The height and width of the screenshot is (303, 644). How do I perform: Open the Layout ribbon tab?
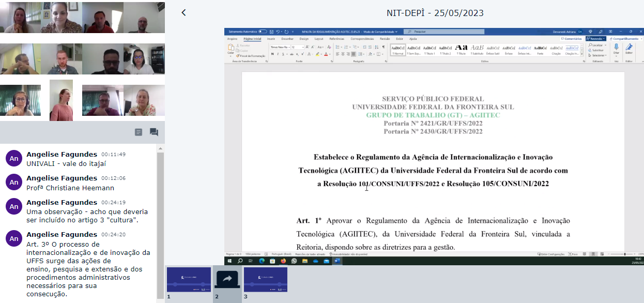pos(319,39)
